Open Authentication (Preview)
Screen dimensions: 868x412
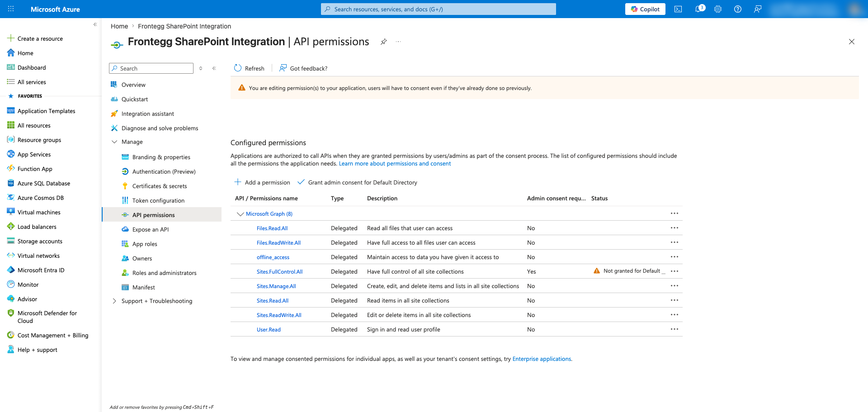tap(164, 172)
